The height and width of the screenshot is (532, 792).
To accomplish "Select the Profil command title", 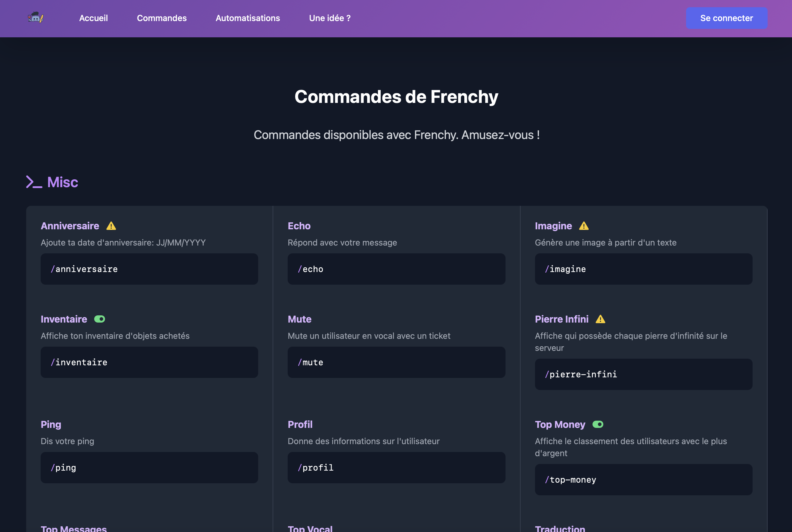I will coord(300,425).
